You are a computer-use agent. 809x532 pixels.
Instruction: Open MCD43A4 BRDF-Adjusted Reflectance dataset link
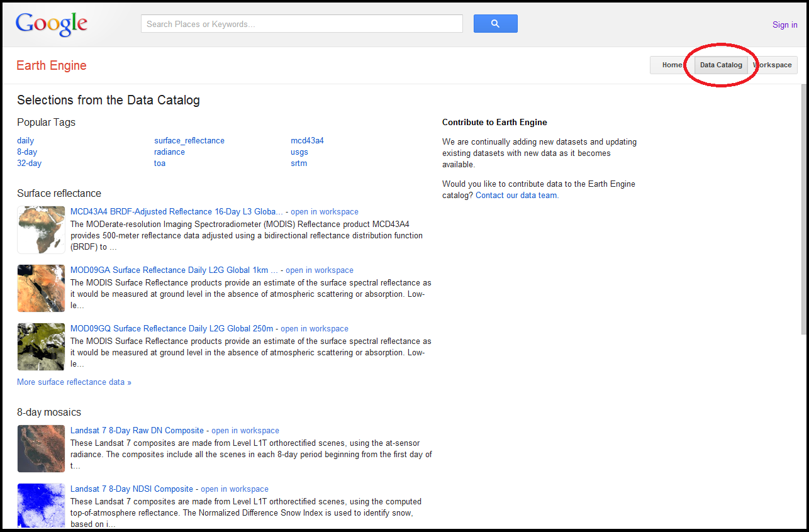click(177, 212)
